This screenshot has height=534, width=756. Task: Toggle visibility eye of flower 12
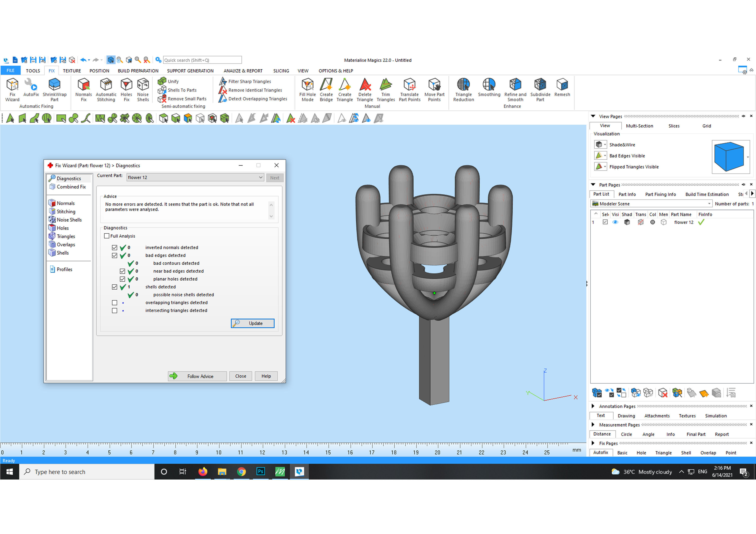pos(615,222)
